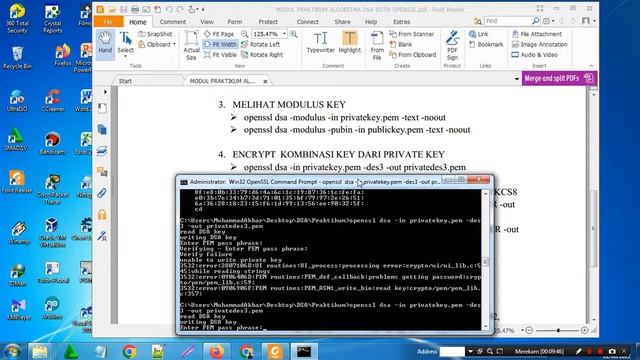Set view to Actual Size
Screen dimensions: 640x360
coord(191,45)
